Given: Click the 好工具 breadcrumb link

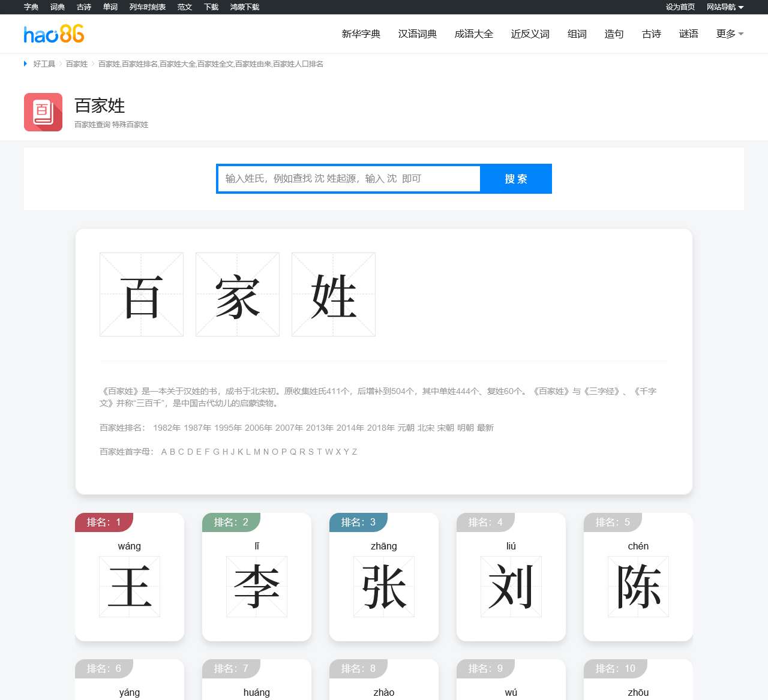Looking at the screenshot, I should (x=44, y=64).
